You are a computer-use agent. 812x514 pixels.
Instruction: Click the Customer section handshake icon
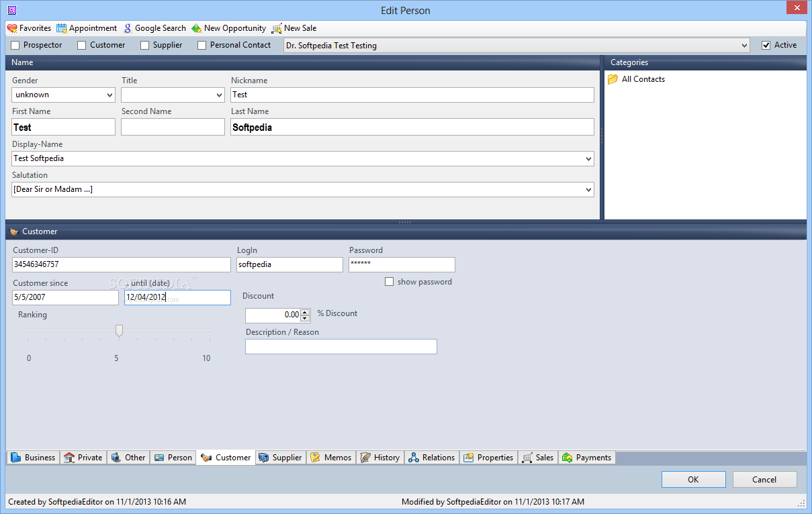click(14, 232)
